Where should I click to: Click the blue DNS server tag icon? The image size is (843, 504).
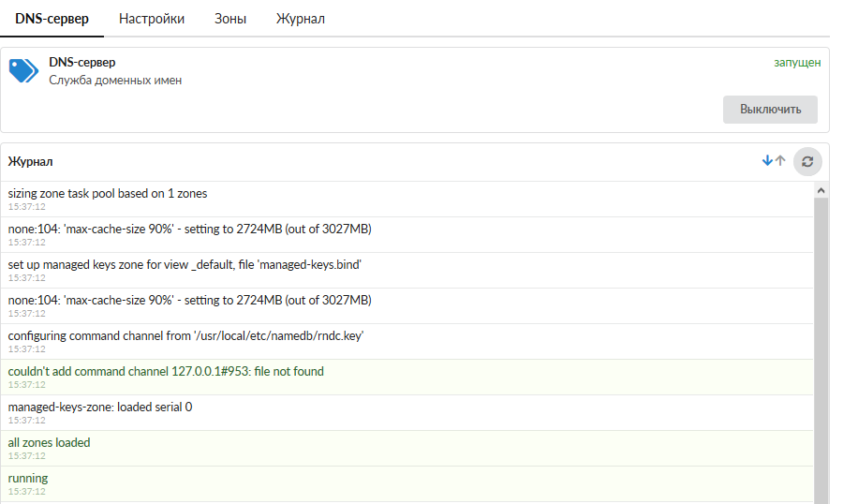22,70
